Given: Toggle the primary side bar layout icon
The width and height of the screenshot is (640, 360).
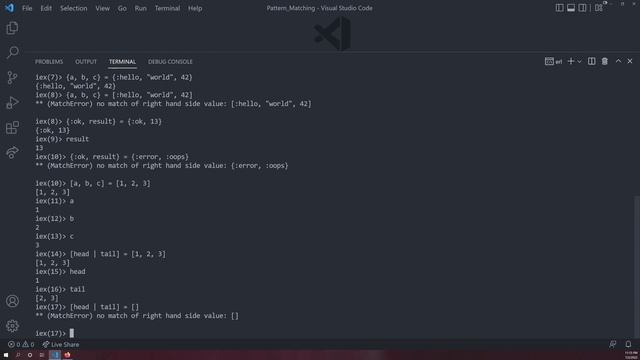Looking at the screenshot, I should pyautogui.click(x=560, y=8).
